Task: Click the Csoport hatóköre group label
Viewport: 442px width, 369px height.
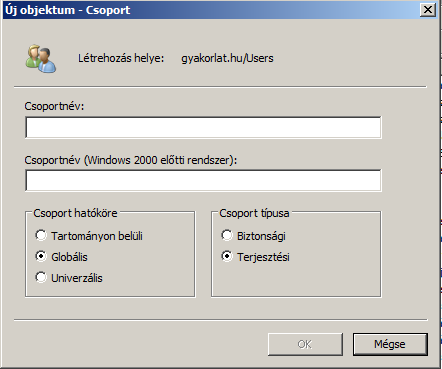Action: (75, 213)
